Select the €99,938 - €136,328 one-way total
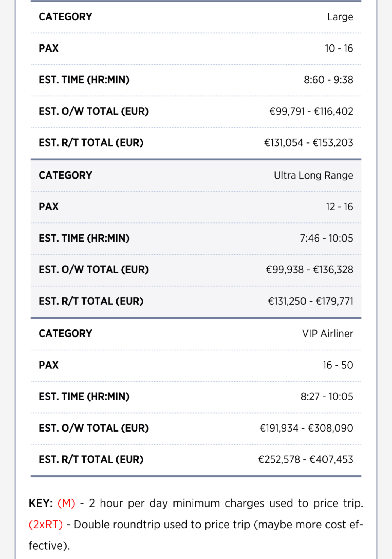This screenshot has height=559, width=392. pyautogui.click(x=309, y=270)
